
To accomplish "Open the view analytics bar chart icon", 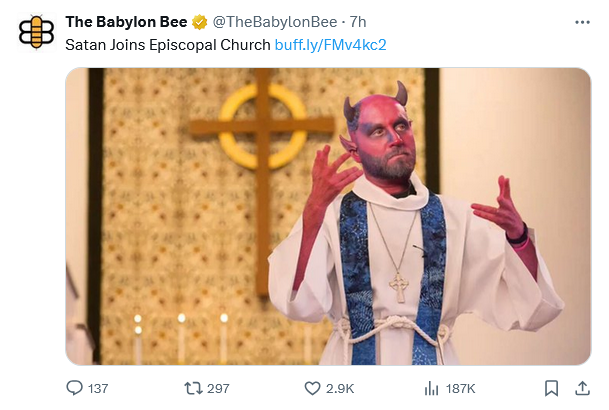I will click(432, 388).
